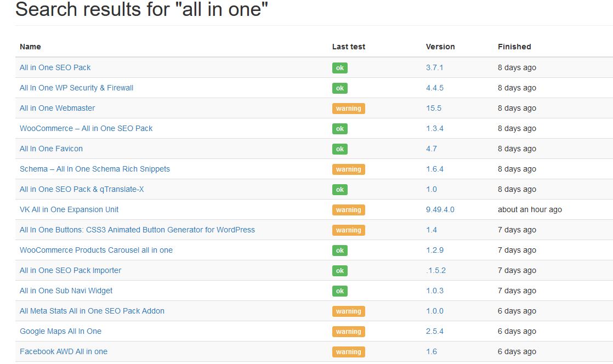Open WooCommerce Products Carousel all in one

(x=96, y=251)
